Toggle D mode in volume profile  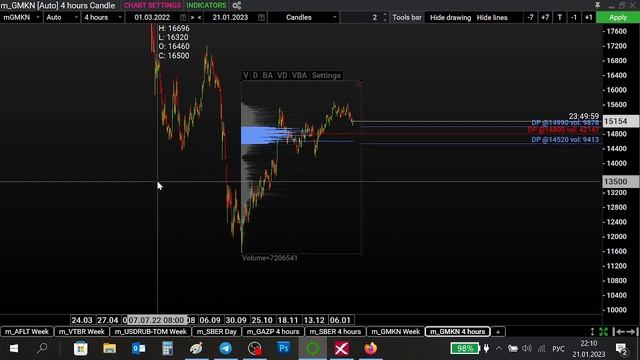coord(255,76)
